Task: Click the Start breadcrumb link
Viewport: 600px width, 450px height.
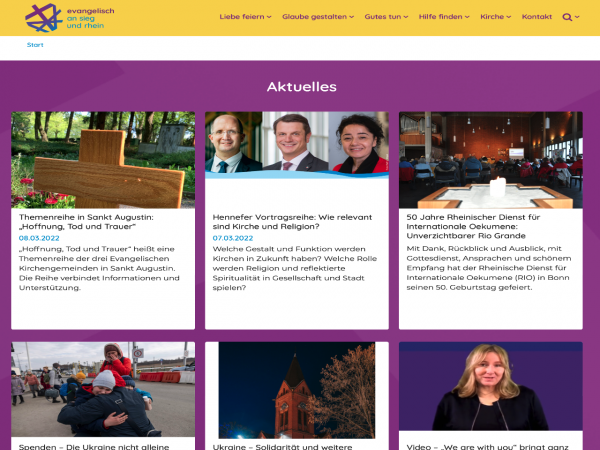Action: [x=35, y=45]
